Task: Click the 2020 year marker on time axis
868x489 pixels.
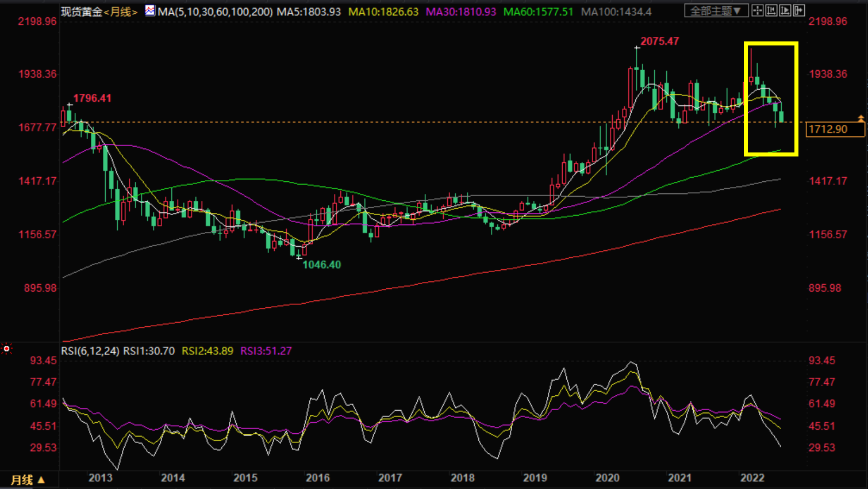Action: coord(607,478)
